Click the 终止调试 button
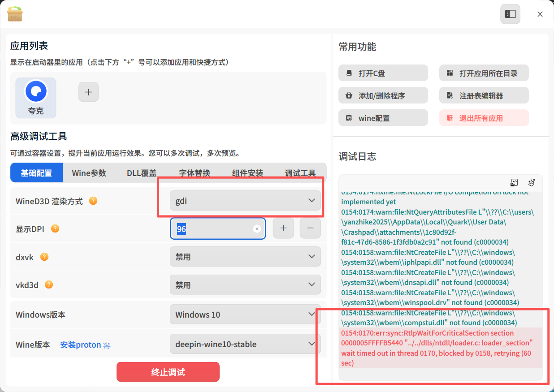 (168, 372)
